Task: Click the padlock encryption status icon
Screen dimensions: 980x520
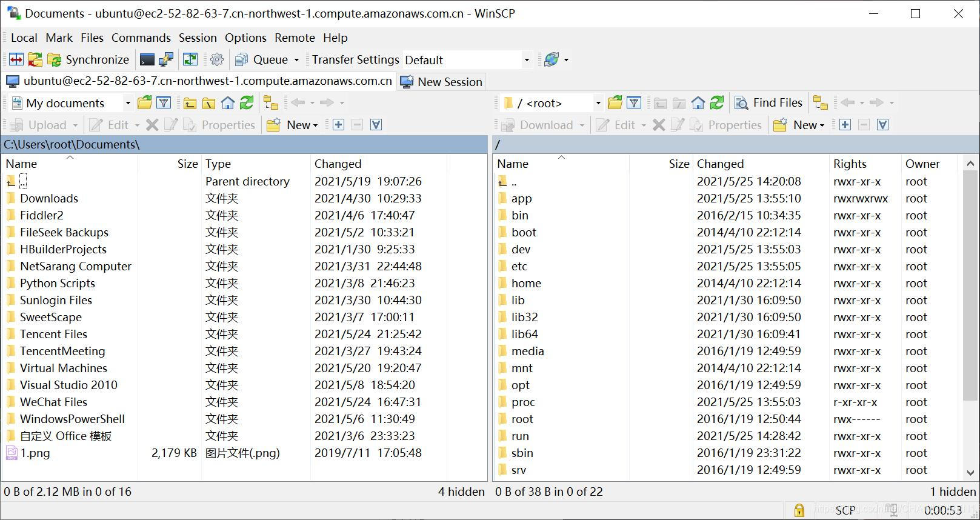Action: [799, 510]
